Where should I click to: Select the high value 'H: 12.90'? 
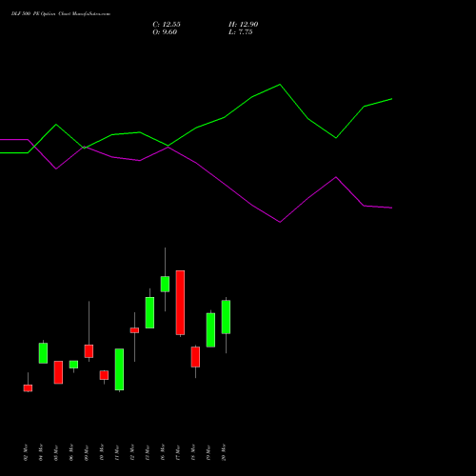(x=244, y=25)
